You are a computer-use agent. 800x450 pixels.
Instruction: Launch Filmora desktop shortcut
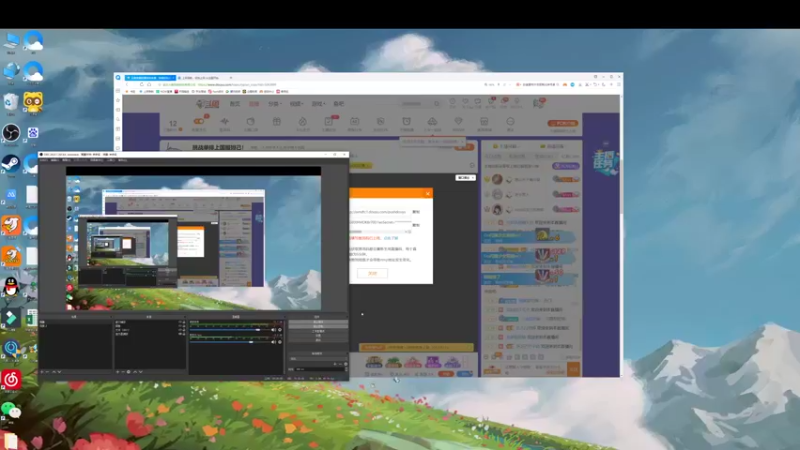pyautogui.click(x=11, y=318)
